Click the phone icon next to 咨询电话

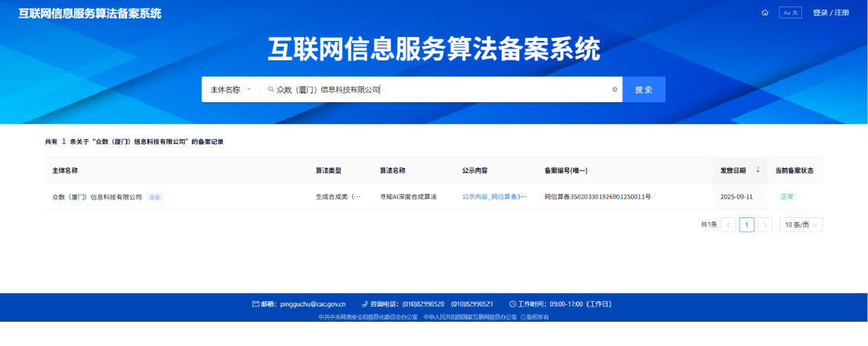pos(365,304)
